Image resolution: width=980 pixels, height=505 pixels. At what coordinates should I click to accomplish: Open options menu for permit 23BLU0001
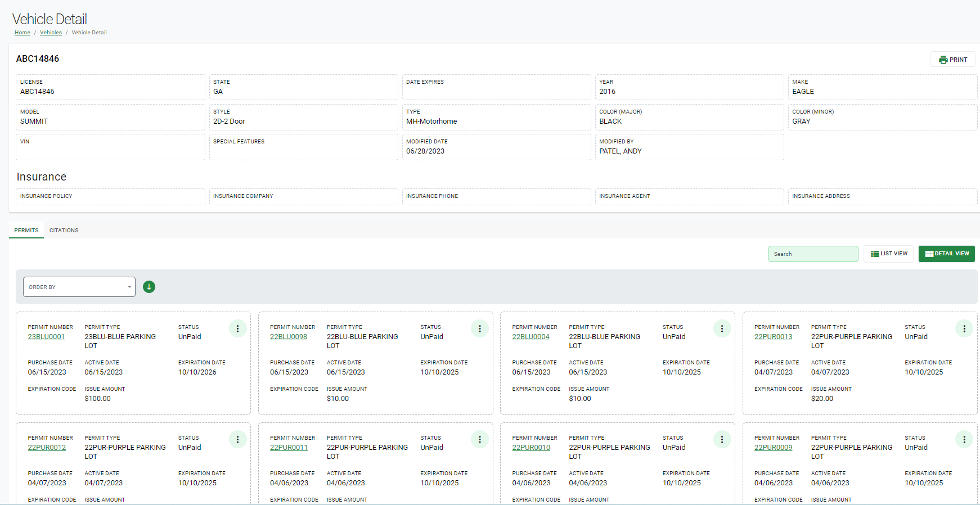point(237,328)
